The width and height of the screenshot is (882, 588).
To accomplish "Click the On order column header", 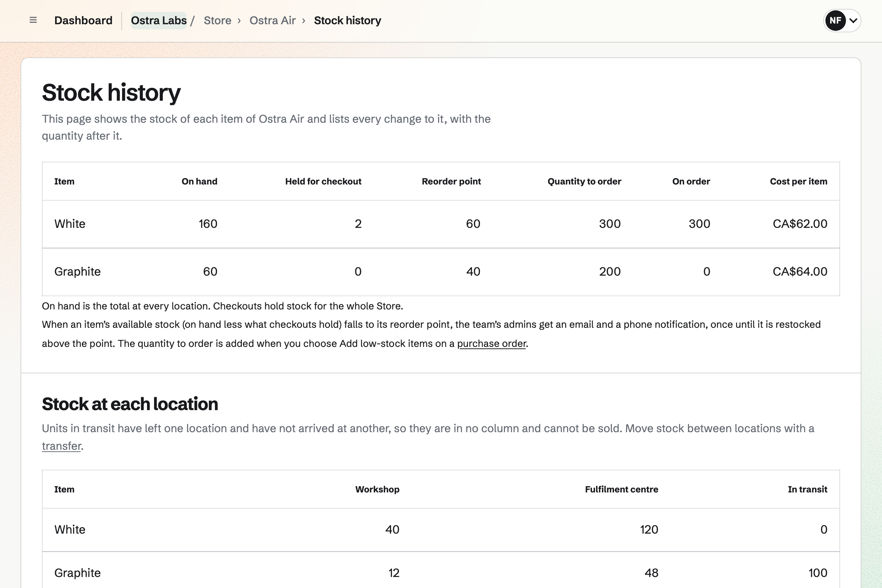I will point(691,182).
